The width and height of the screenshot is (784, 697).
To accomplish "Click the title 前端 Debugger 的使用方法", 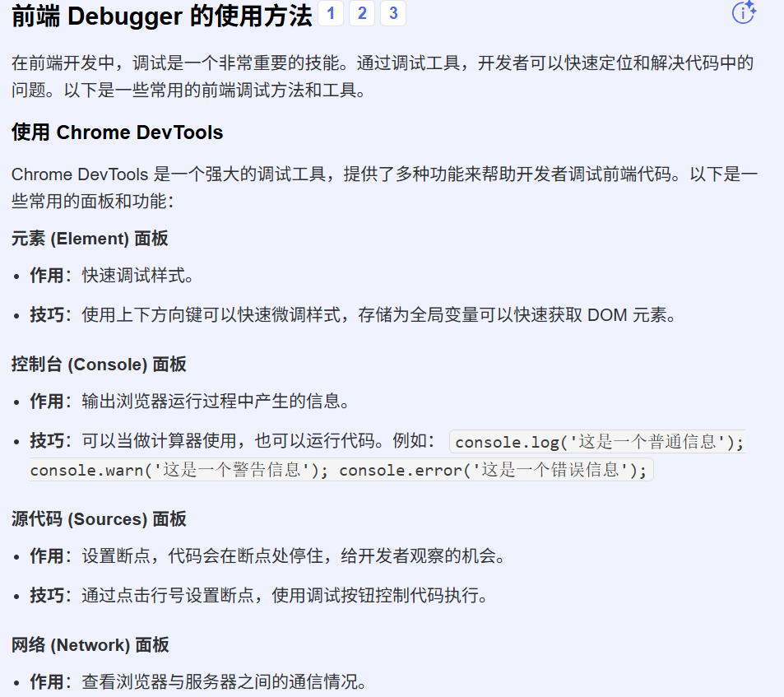I will tap(161, 15).
